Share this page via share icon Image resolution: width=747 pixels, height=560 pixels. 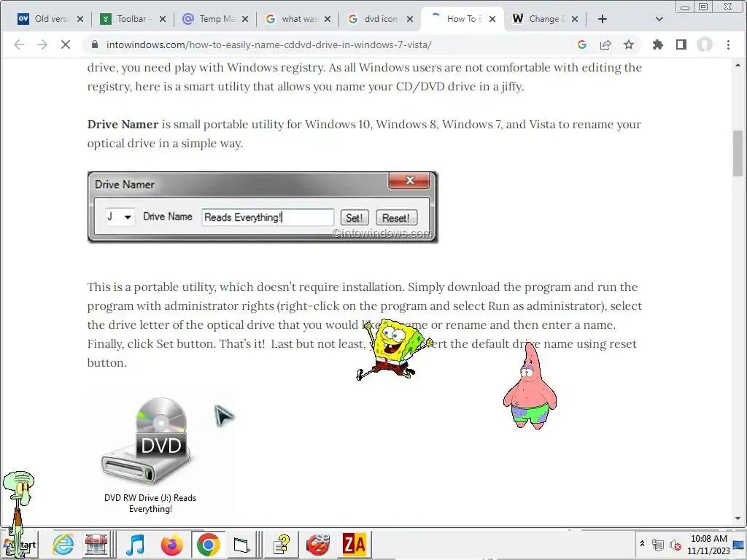(x=605, y=44)
